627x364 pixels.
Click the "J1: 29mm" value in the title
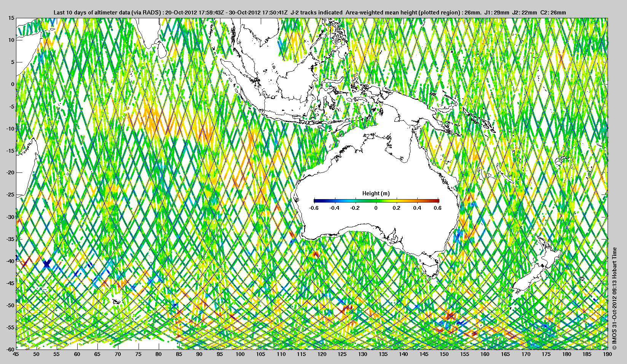(x=496, y=13)
